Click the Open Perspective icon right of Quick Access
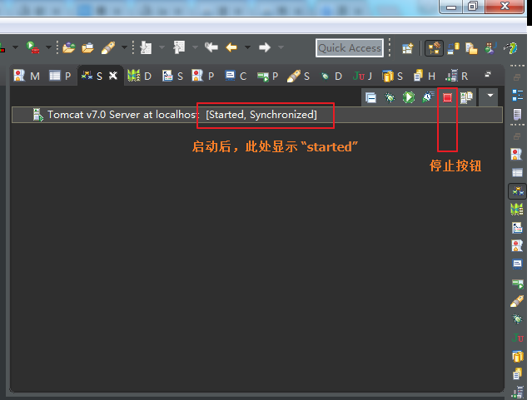 [x=407, y=48]
